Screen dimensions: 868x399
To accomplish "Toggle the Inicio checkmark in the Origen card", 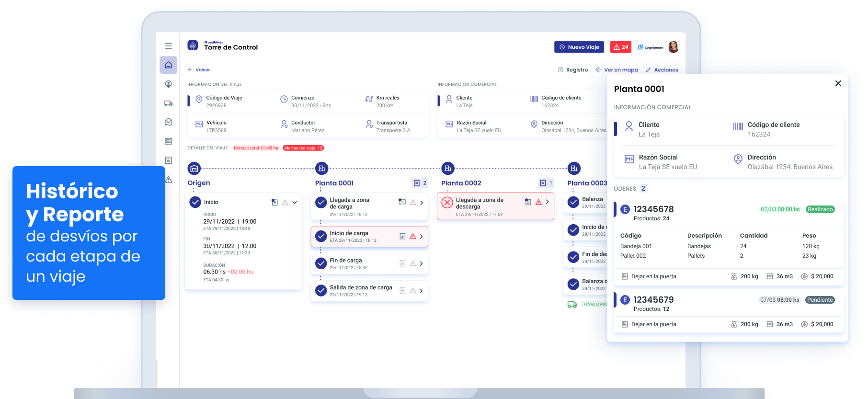I will click(x=195, y=202).
